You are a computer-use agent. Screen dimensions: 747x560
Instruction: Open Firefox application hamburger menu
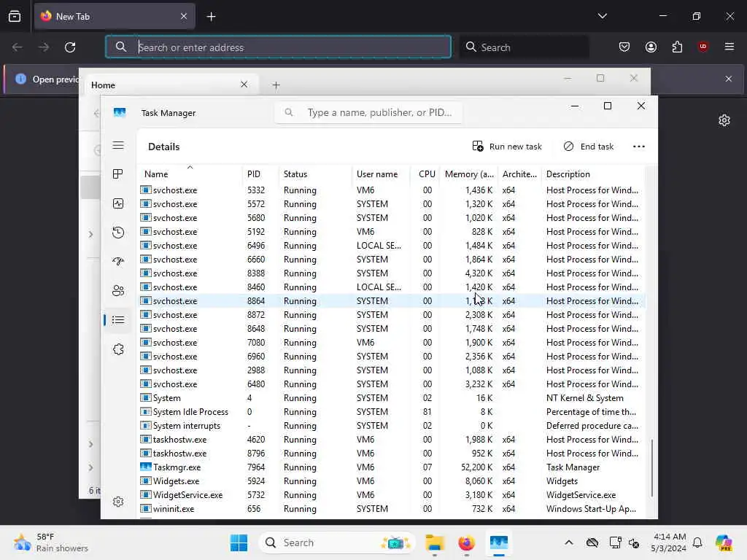729,47
